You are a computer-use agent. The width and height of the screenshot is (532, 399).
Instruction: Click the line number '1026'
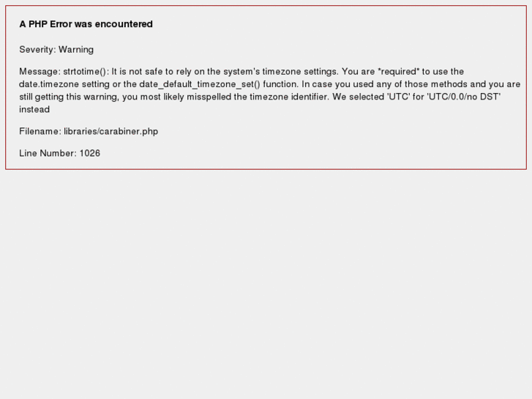pyautogui.click(x=90, y=153)
